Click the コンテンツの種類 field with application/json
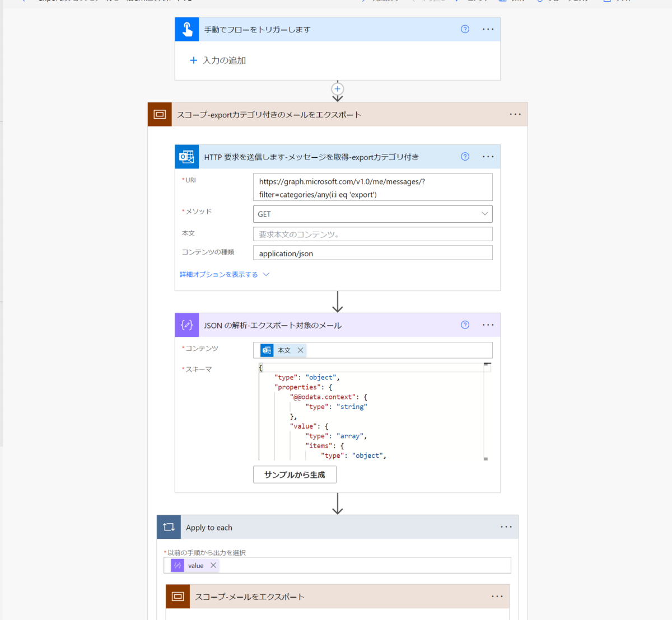 coord(373,253)
